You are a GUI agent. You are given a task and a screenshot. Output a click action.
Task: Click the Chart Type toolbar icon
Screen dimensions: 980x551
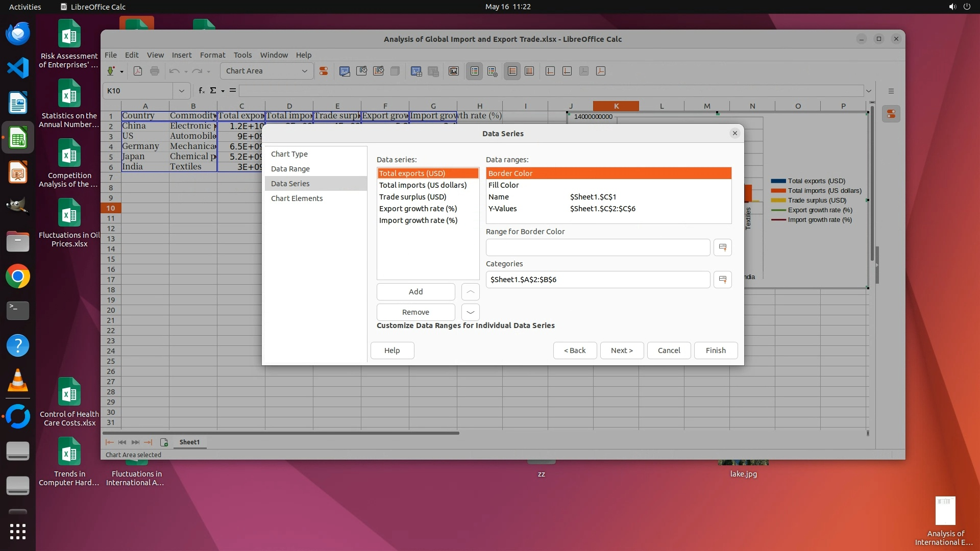click(x=345, y=71)
